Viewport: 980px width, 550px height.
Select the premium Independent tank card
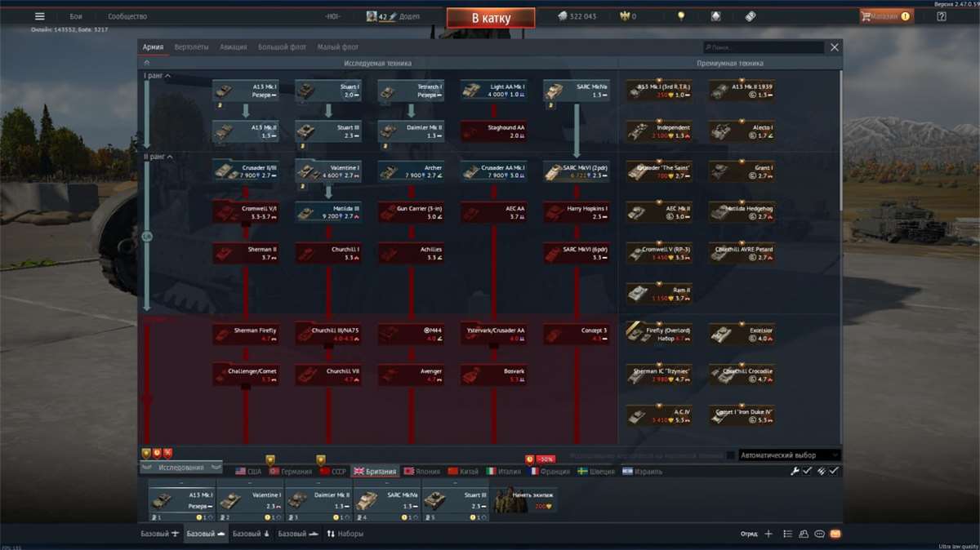pyautogui.click(x=659, y=131)
